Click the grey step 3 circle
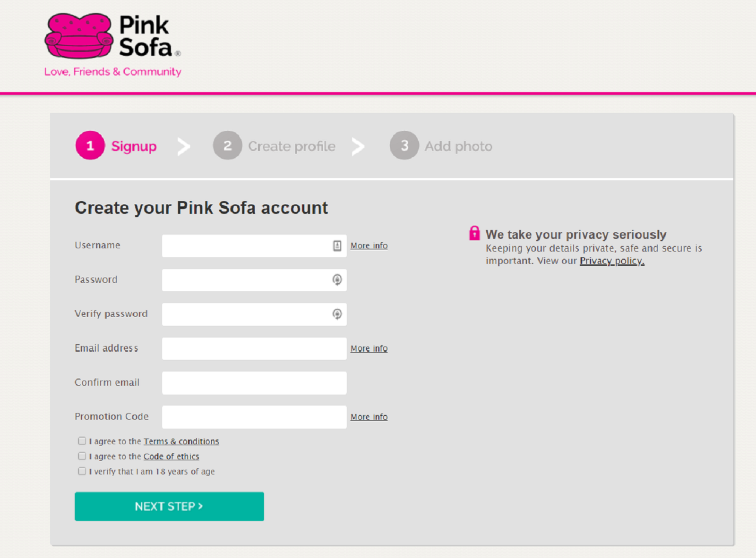756x558 pixels. point(404,145)
